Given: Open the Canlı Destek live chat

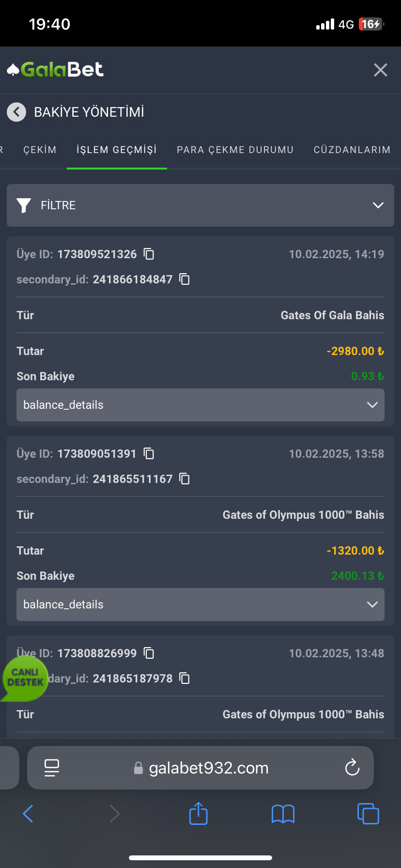Looking at the screenshot, I should 25,678.
